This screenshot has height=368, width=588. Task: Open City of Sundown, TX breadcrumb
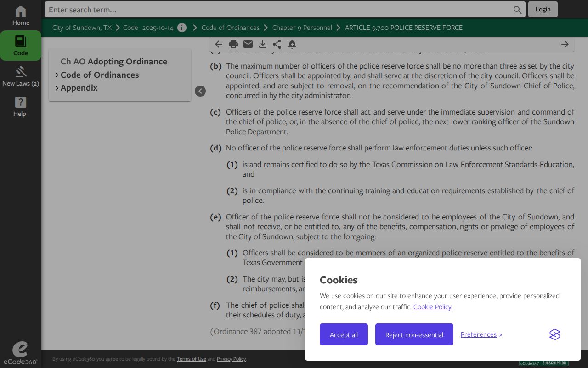click(x=82, y=28)
